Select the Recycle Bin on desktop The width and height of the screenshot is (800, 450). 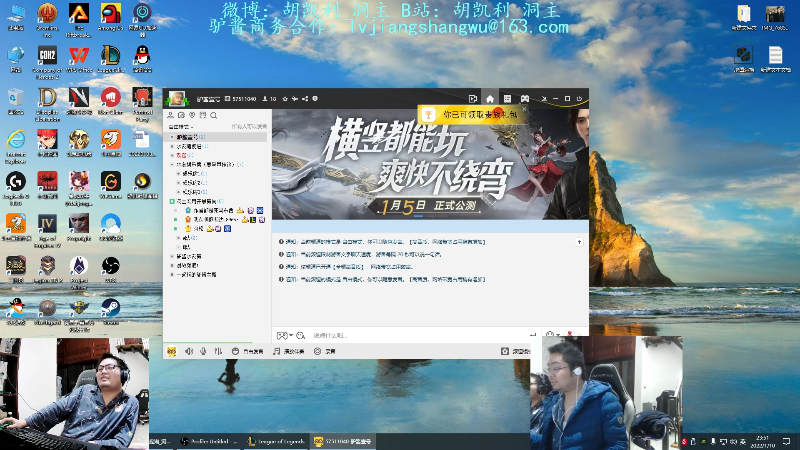click(16, 101)
